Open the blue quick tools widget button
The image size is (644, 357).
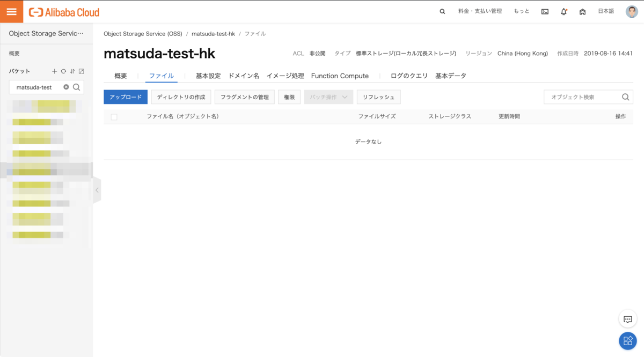tap(628, 341)
